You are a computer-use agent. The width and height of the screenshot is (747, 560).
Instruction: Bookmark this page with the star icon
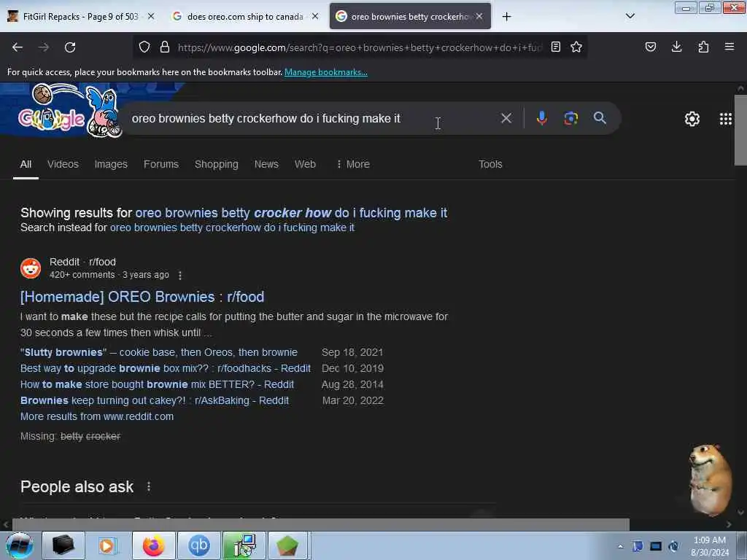tap(576, 47)
